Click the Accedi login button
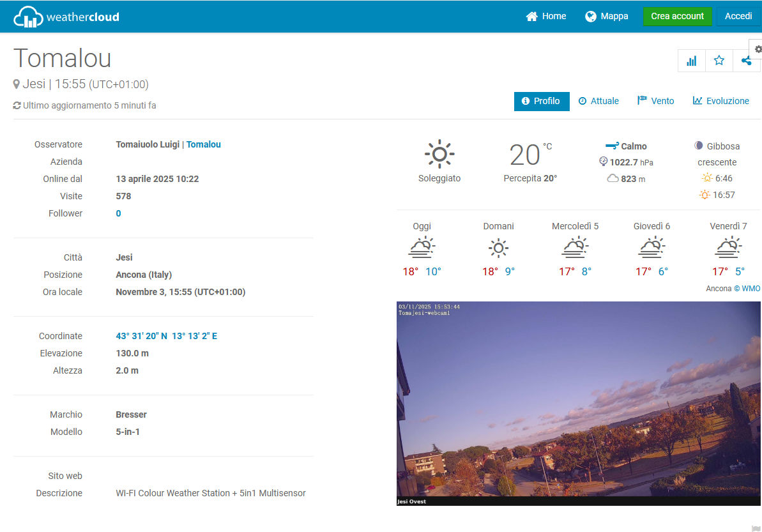This screenshot has width=762, height=532. coord(738,17)
